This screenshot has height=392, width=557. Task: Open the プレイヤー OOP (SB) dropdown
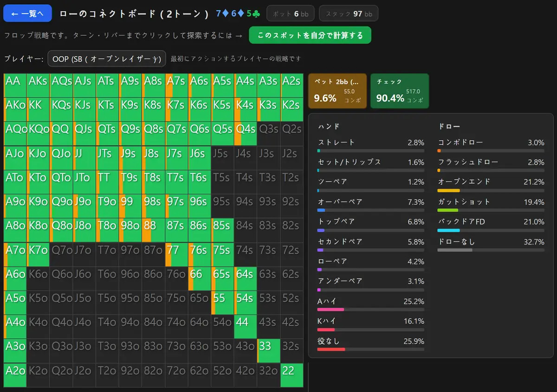(106, 59)
